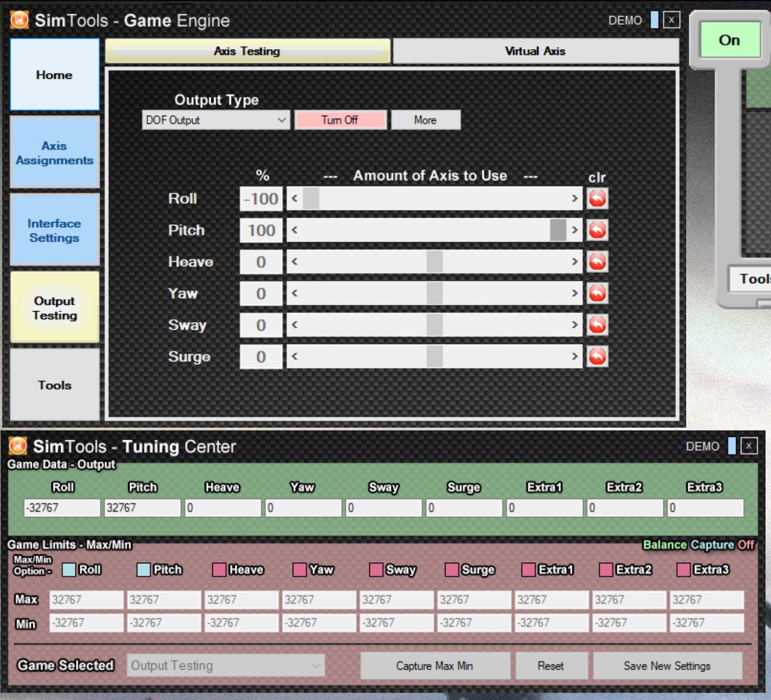Click right arrow on Surge slider
The height and width of the screenshot is (700, 771).
[x=575, y=357]
